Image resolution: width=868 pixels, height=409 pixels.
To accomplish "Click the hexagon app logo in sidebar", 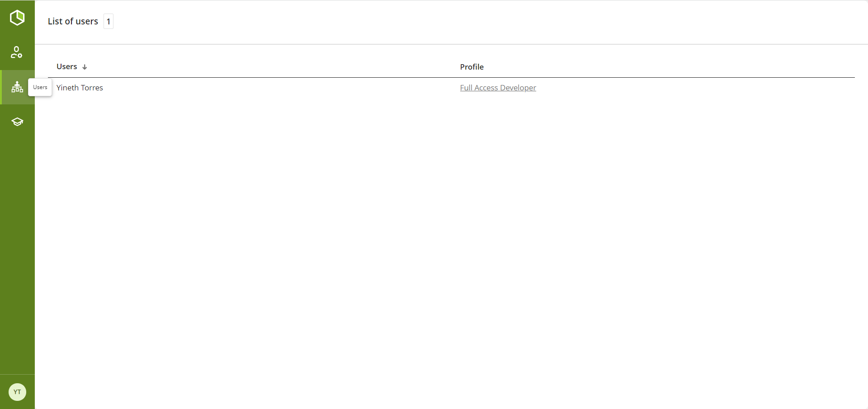I will [17, 18].
